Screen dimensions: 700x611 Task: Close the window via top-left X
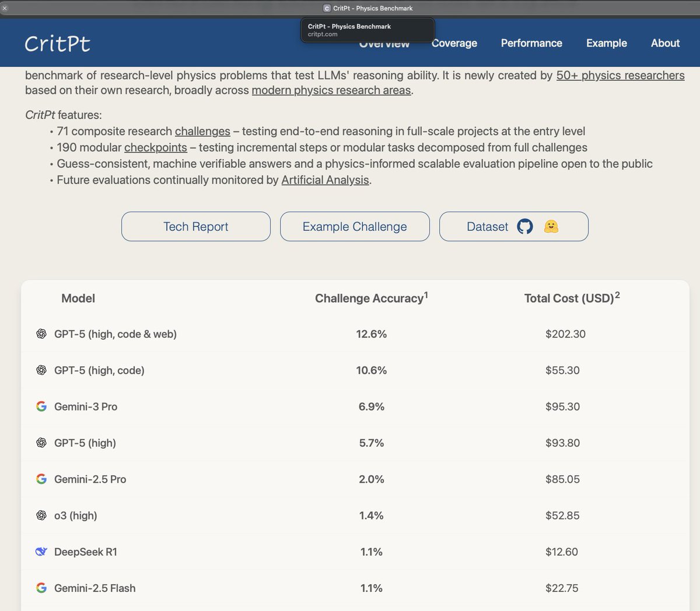tap(5, 8)
